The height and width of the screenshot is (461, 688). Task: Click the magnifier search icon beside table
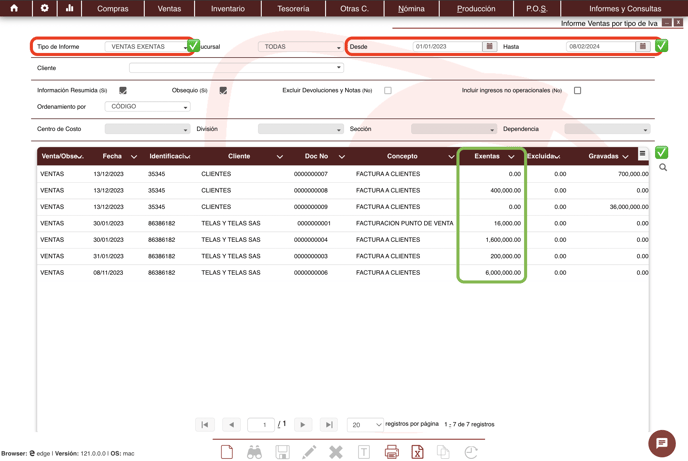point(663,167)
